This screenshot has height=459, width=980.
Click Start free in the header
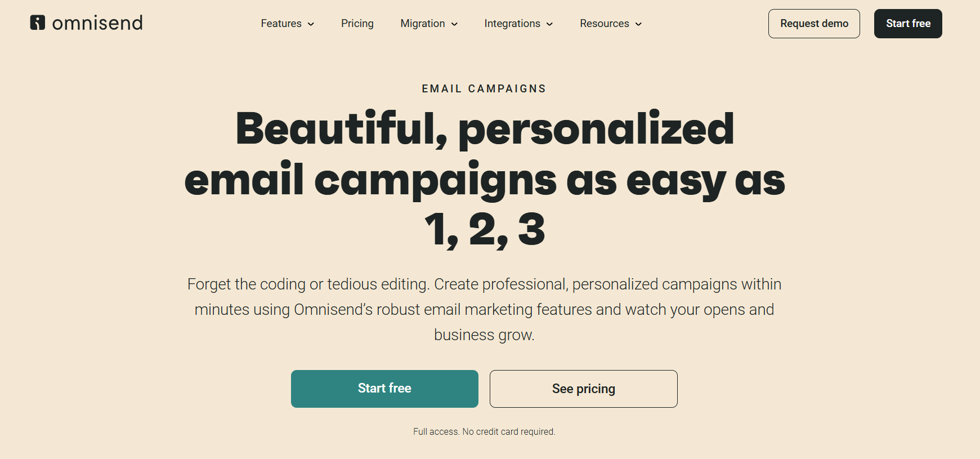pyautogui.click(x=907, y=24)
